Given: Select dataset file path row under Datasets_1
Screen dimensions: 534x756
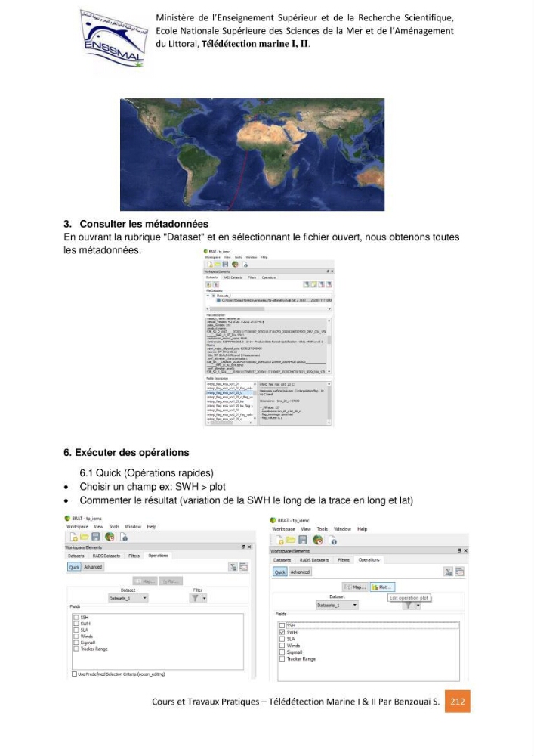Looking at the screenshot, I should (274, 300).
